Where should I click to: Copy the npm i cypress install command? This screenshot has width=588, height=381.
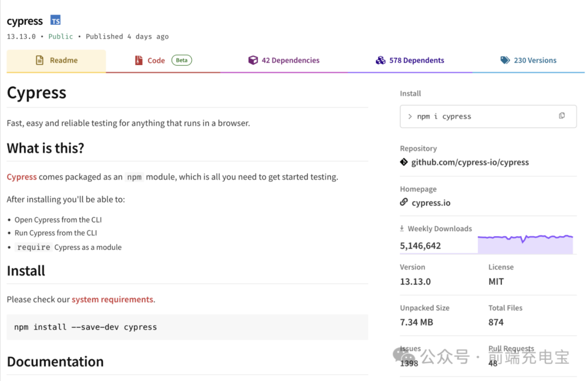562,116
